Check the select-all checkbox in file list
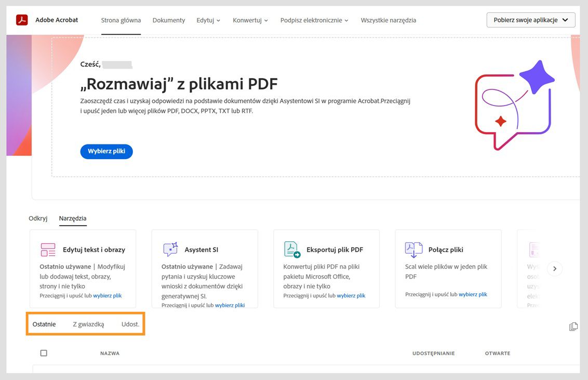This screenshot has height=380, width=588. point(44,352)
